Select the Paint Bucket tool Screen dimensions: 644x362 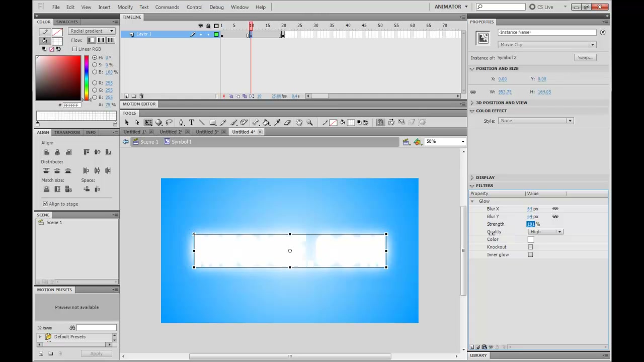coord(266,122)
